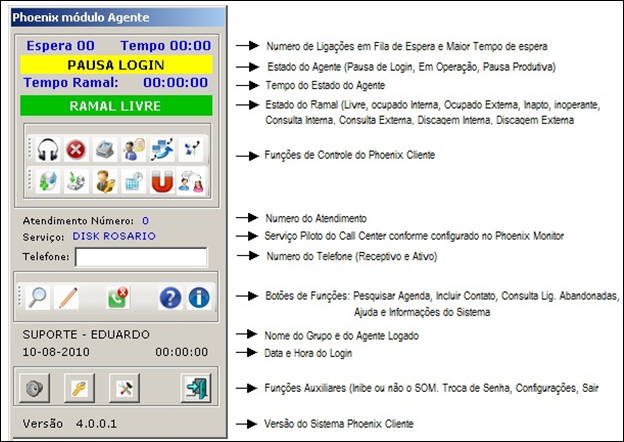Click the Serviço: label
This screenshot has height=442, width=624.
(x=43, y=237)
